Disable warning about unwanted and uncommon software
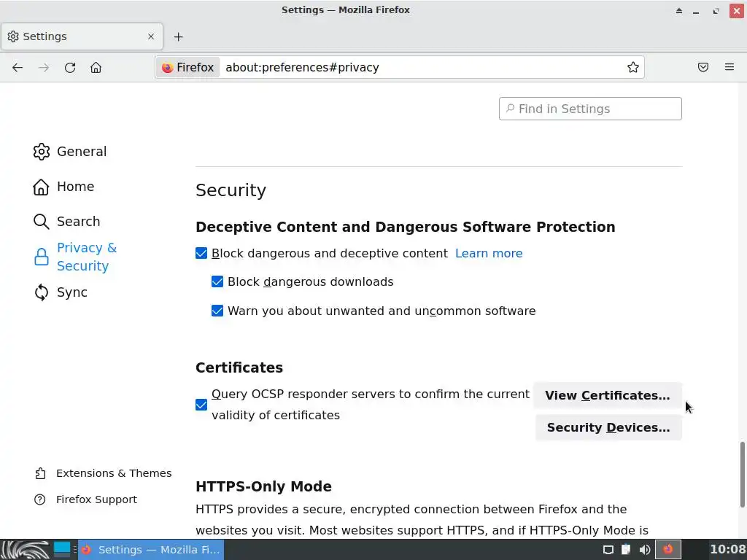 (217, 311)
